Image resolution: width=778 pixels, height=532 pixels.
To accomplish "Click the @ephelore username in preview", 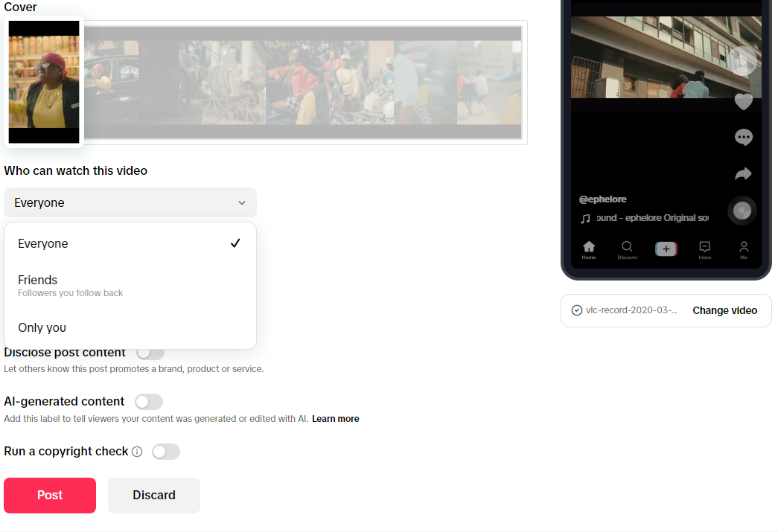I will (x=602, y=199).
